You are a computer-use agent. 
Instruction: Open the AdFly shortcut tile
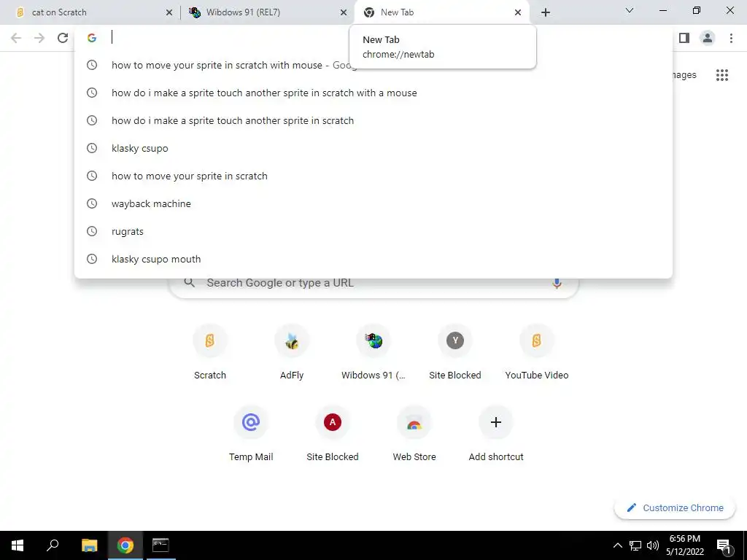[292, 353]
